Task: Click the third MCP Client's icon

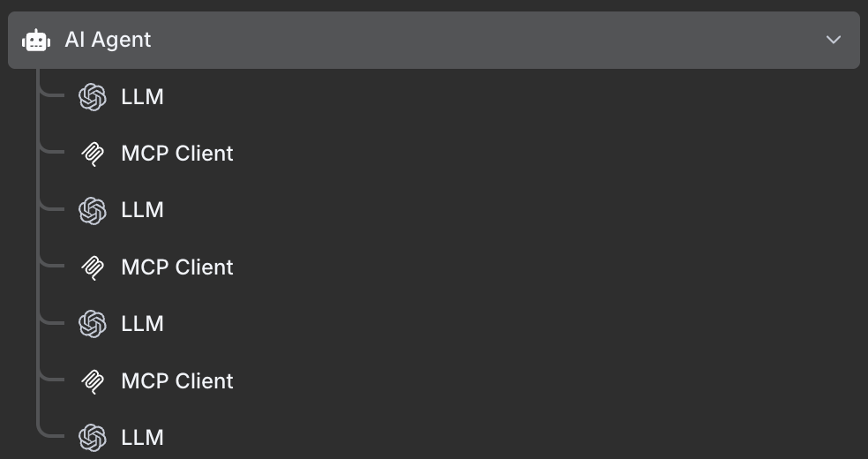Action: pos(93,381)
